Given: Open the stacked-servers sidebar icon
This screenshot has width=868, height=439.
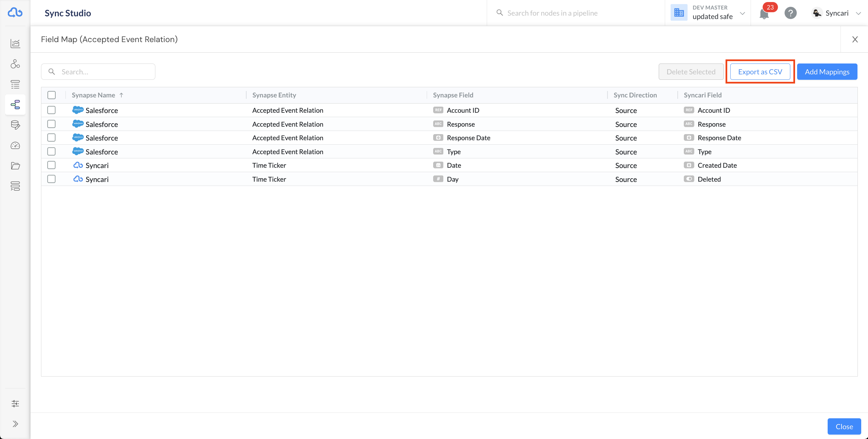Looking at the screenshot, I should (x=15, y=186).
